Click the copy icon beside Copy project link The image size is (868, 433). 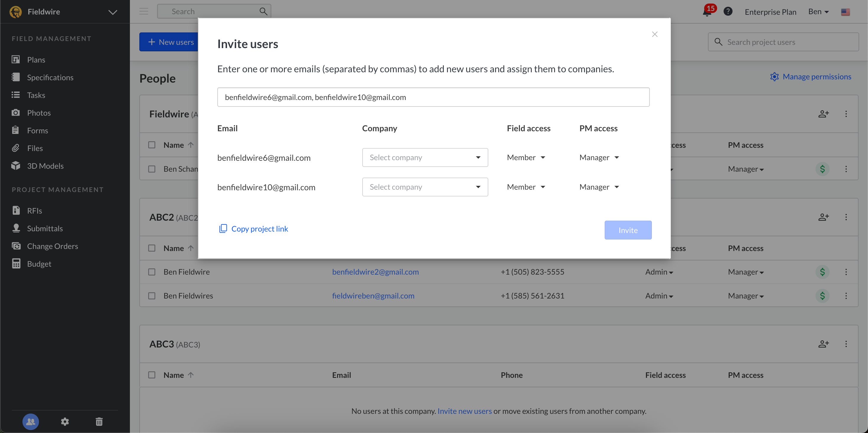pos(223,229)
